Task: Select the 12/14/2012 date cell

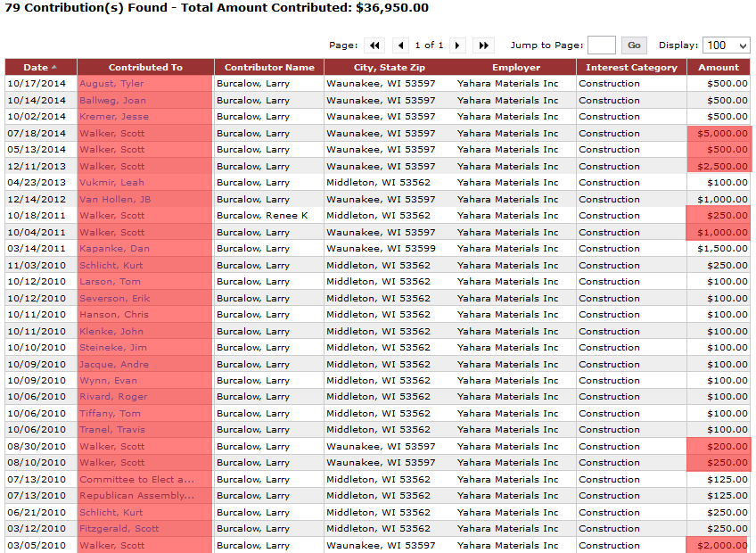Action: pyautogui.click(x=40, y=199)
